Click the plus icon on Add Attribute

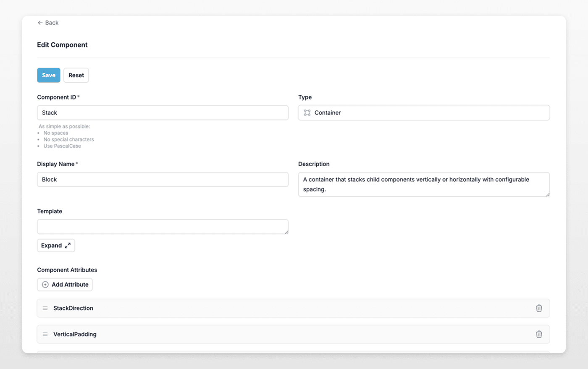45,285
